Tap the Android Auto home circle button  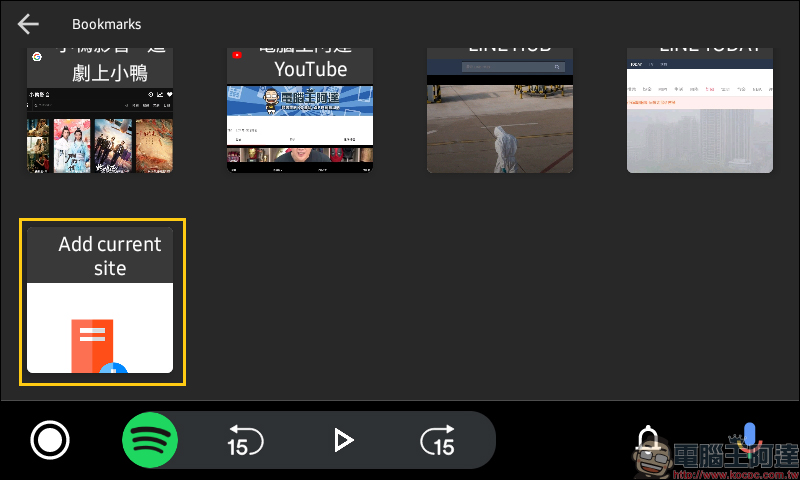[x=50, y=440]
